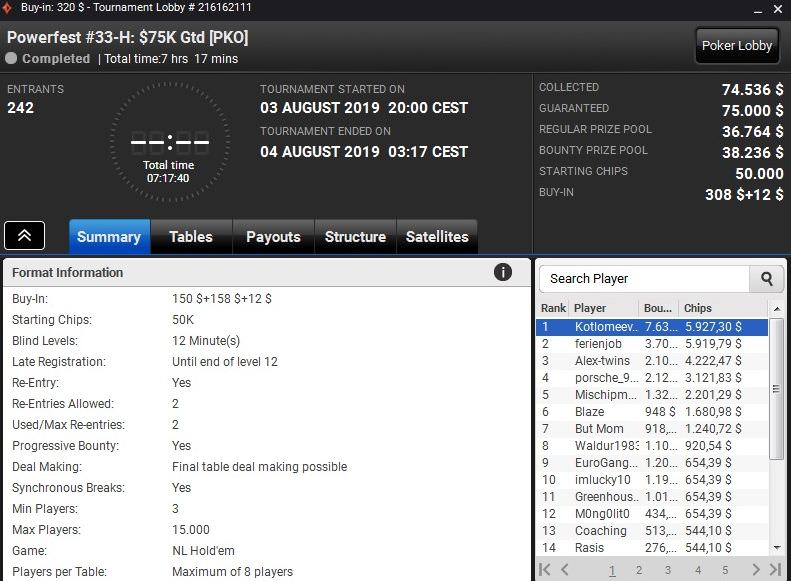The image size is (791, 581).
Task: Sort player list by Rank column
Action: (x=553, y=308)
